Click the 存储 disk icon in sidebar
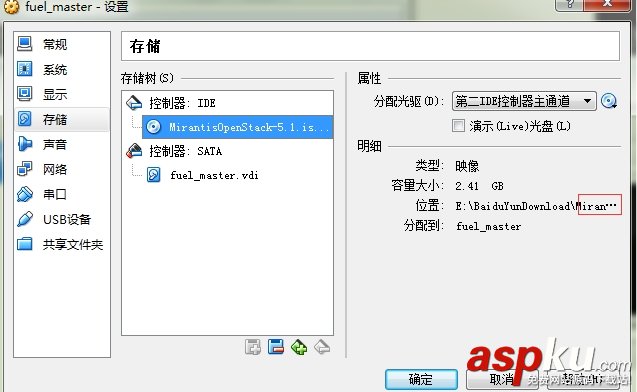 click(x=24, y=119)
